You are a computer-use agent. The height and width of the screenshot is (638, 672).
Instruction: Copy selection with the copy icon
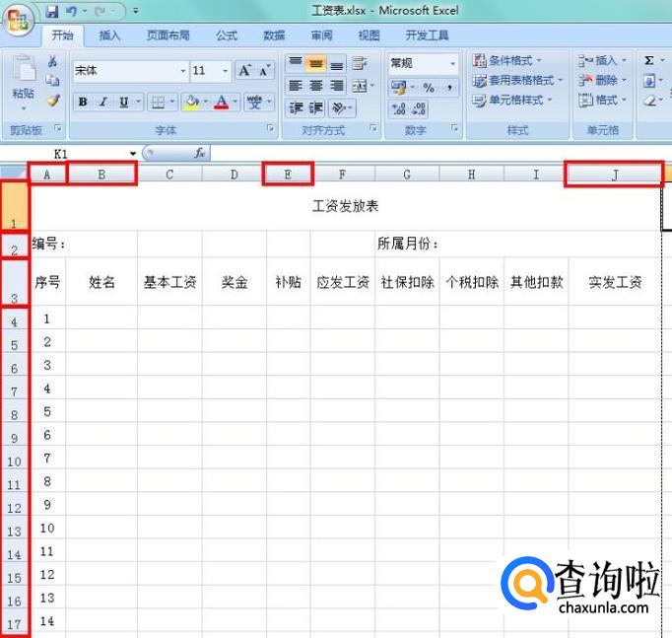52,80
